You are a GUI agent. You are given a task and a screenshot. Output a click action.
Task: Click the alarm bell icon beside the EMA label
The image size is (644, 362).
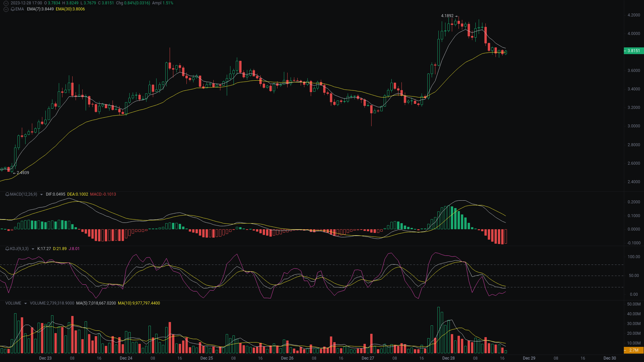pyautogui.click(x=12, y=9)
